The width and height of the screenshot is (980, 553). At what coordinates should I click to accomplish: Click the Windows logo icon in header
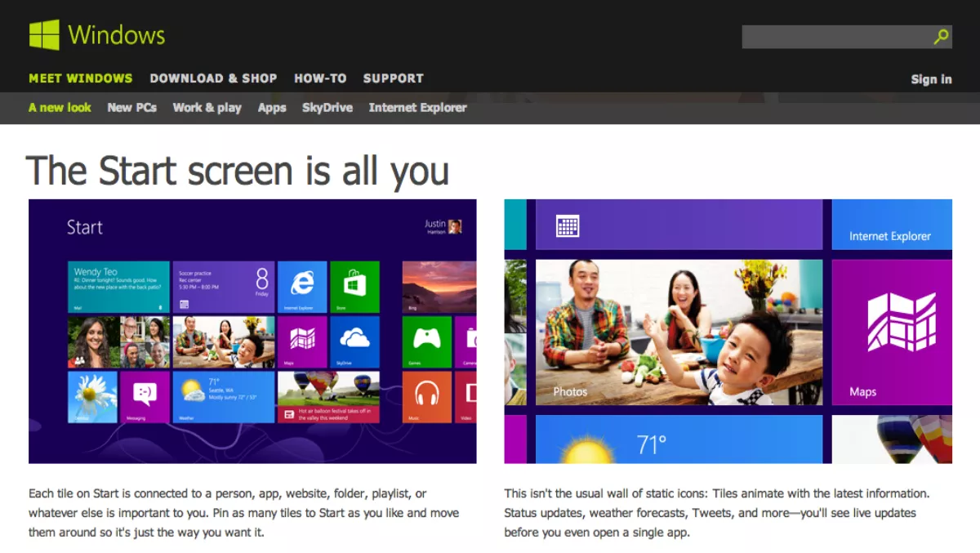click(44, 35)
